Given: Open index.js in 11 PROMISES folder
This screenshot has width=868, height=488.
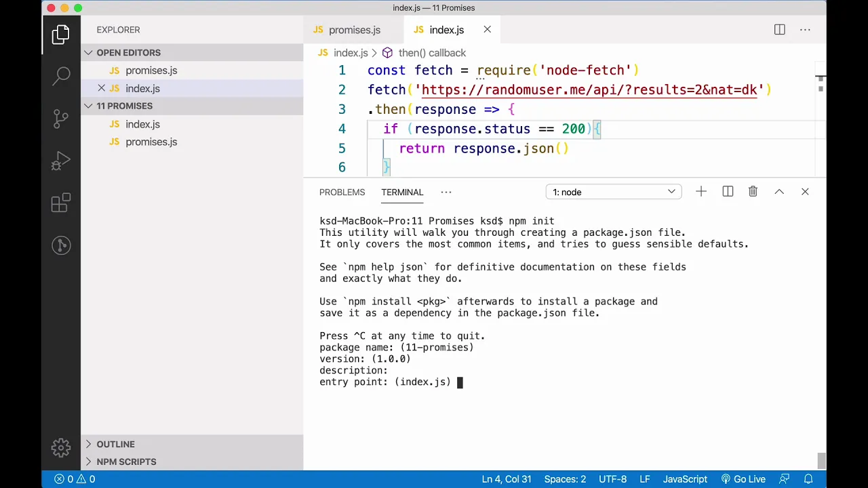Looking at the screenshot, I should 192,124.
